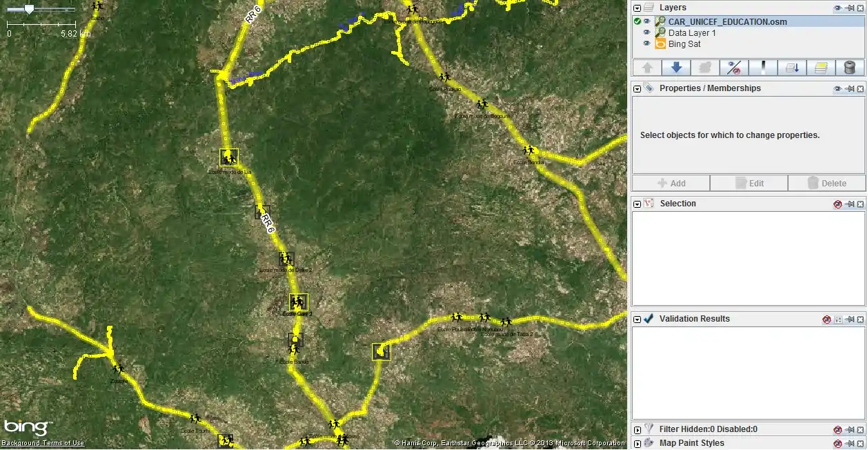This screenshot has width=868, height=450.
Task: Toggle visibility of Data Layer 1
Action: (x=647, y=33)
